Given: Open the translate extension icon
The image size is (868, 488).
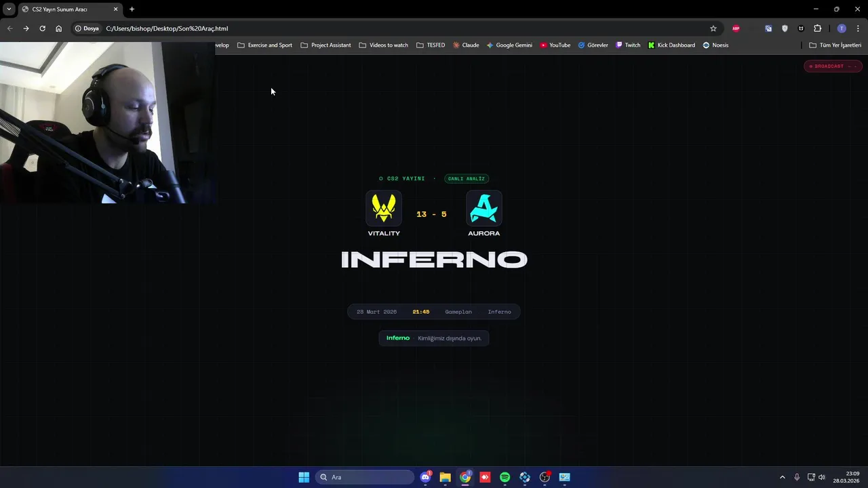Looking at the screenshot, I should tap(768, 28).
